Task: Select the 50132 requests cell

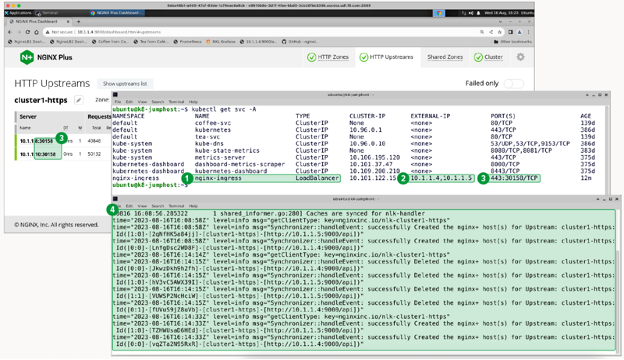Action: coord(94,154)
